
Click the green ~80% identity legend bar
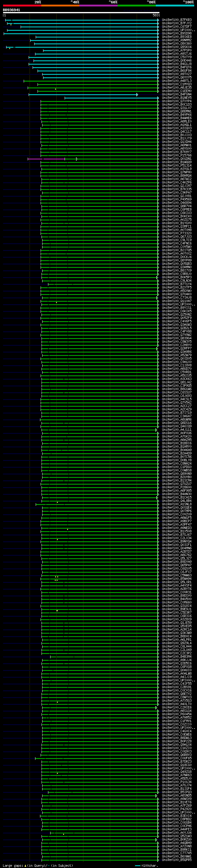(136, 6)
